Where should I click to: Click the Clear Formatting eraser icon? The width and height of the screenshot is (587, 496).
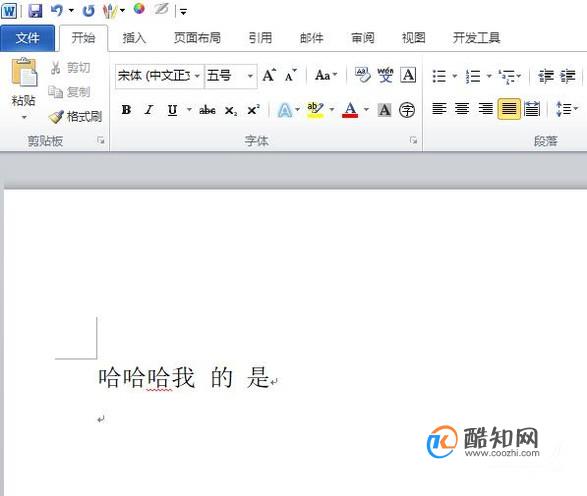362,75
